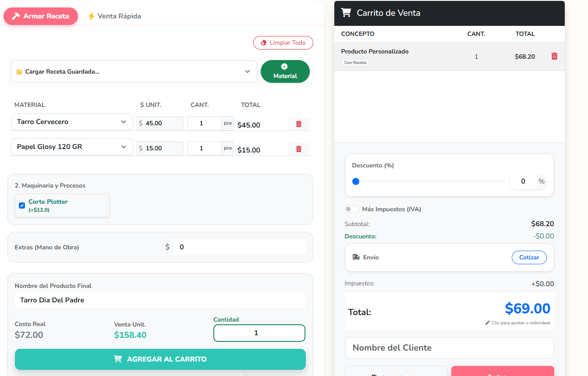Expand the Papel Glosy 120 GR dropdown
The height and width of the screenshot is (376, 588).
point(72,147)
